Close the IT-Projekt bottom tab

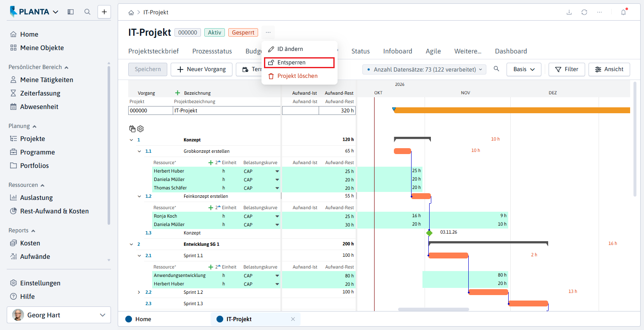(293, 319)
